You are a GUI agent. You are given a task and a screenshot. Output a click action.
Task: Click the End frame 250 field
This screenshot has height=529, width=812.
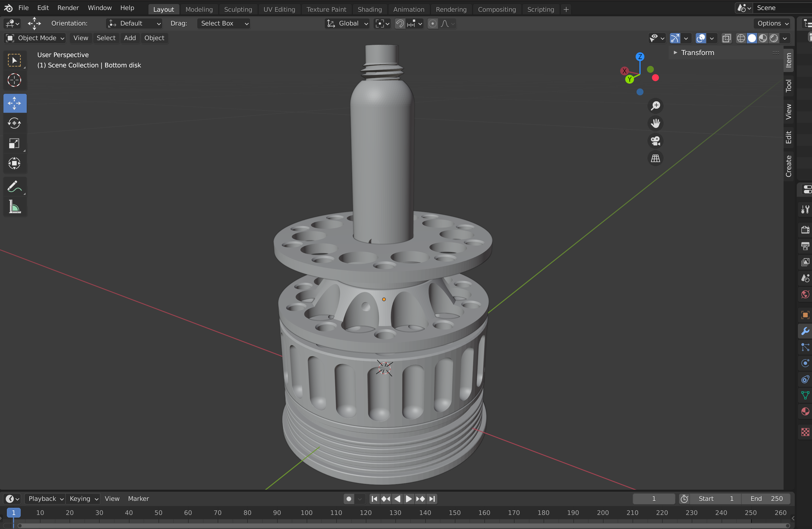[766, 499]
